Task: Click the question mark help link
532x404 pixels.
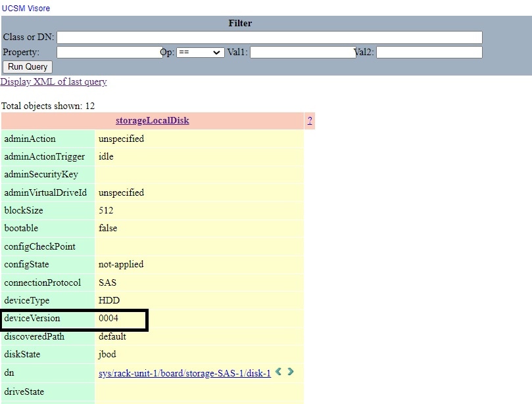Action: point(310,121)
